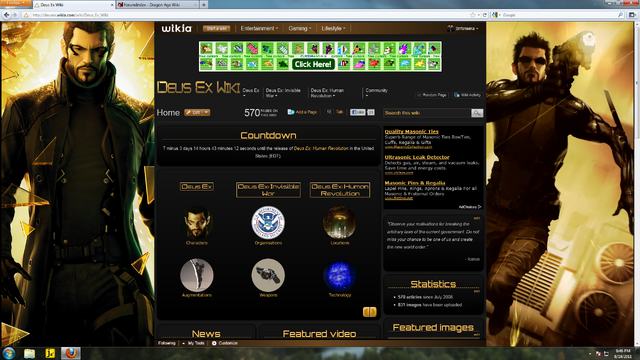Open the Wiki Activity link
This screenshot has height=360, width=640.
[468, 95]
